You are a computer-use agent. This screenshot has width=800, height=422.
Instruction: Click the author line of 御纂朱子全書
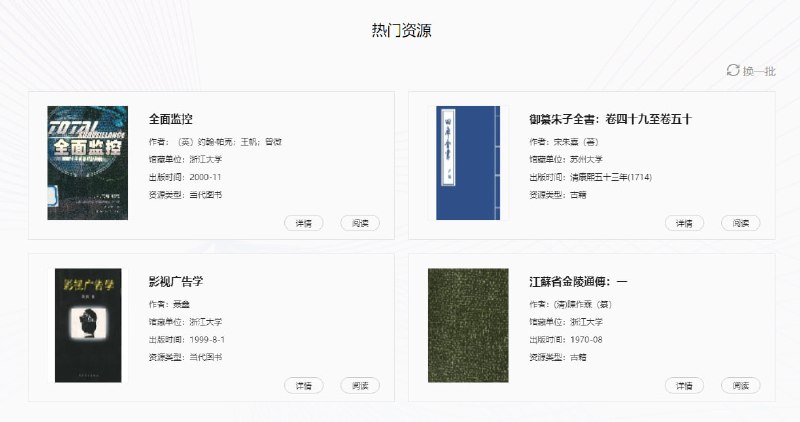pos(564,142)
